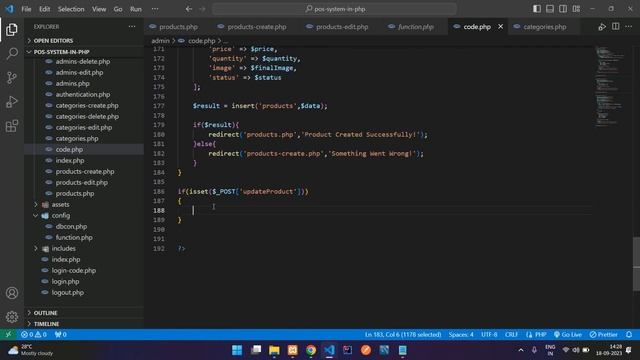Open the Accounts menu icon
The width and height of the screenshot is (640, 360).
click(x=12, y=293)
